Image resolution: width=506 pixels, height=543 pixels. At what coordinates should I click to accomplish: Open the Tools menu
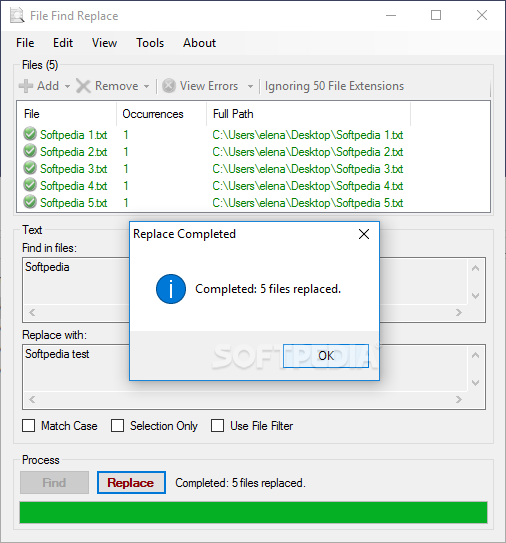(150, 43)
